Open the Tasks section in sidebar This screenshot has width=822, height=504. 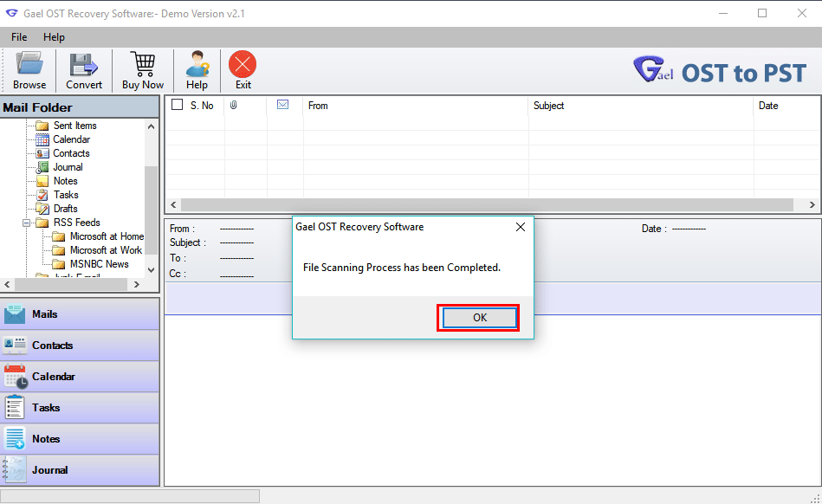(80, 408)
